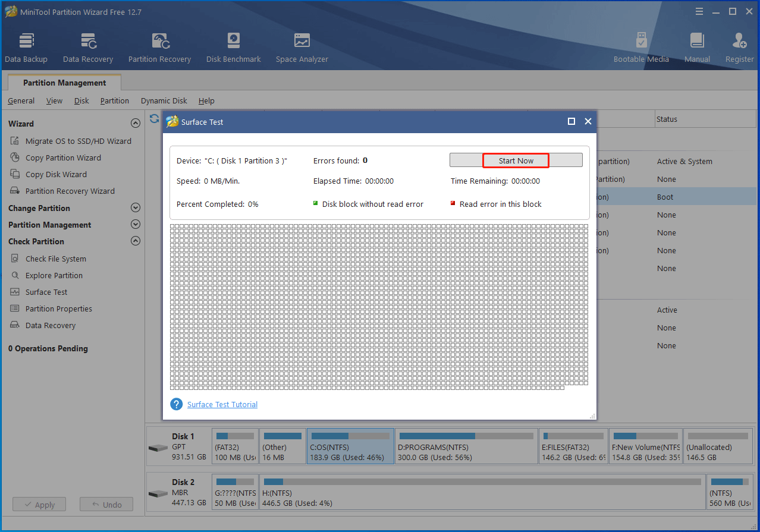Open Data Backup tool
The width and height of the screenshot is (760, 532).
coord(26,48)
